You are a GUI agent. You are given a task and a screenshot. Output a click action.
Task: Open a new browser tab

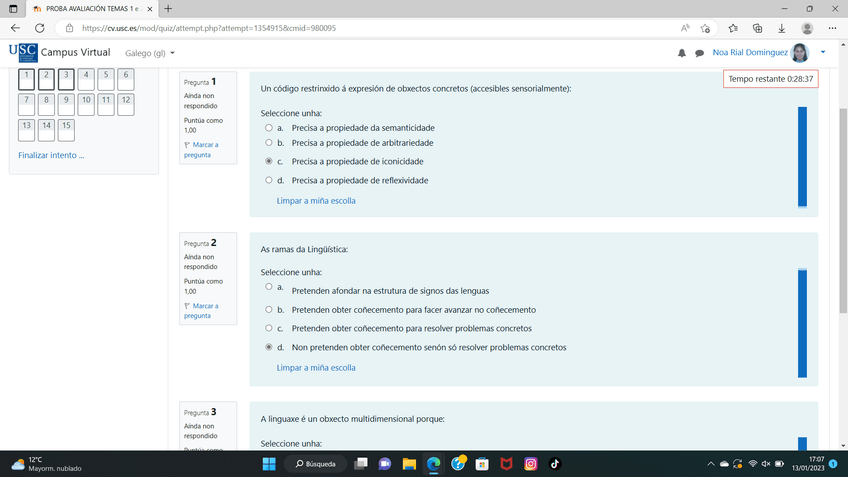(x=168, y=9)
